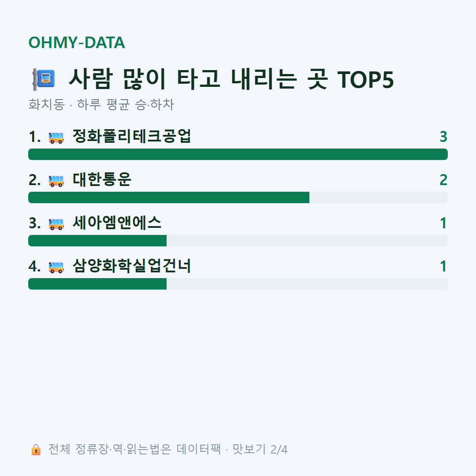476x476 pixels.
Task: Click the green bar under 삼양화학실업건너
Action: pyautogui.click(x=97, y=284)
